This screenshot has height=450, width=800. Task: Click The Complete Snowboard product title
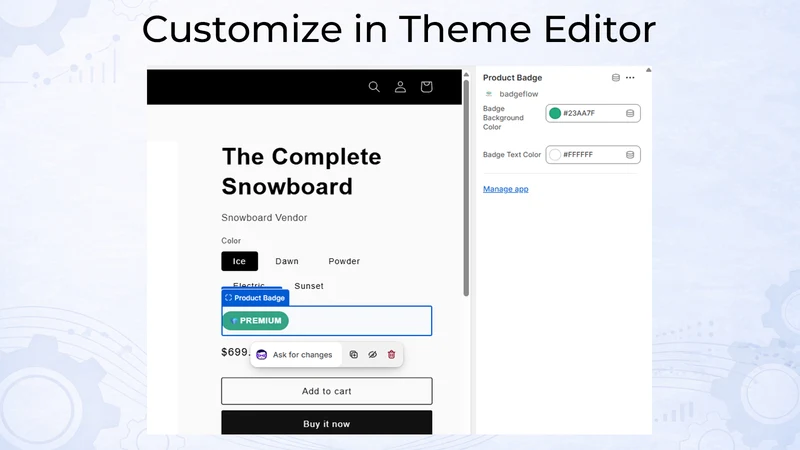click(x=301, y=171)
